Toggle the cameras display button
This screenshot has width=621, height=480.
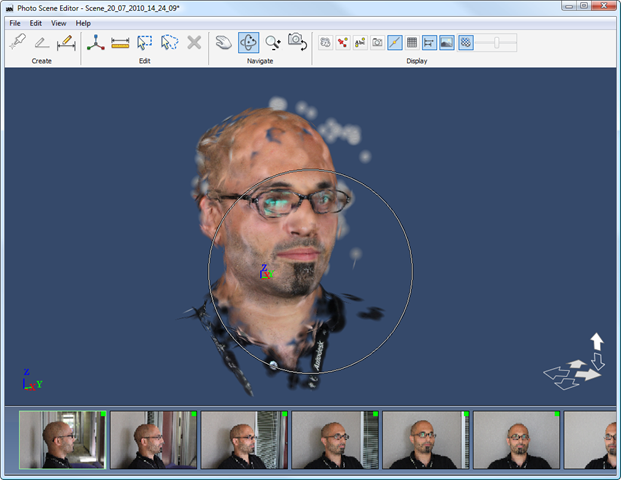coord(377,42)
